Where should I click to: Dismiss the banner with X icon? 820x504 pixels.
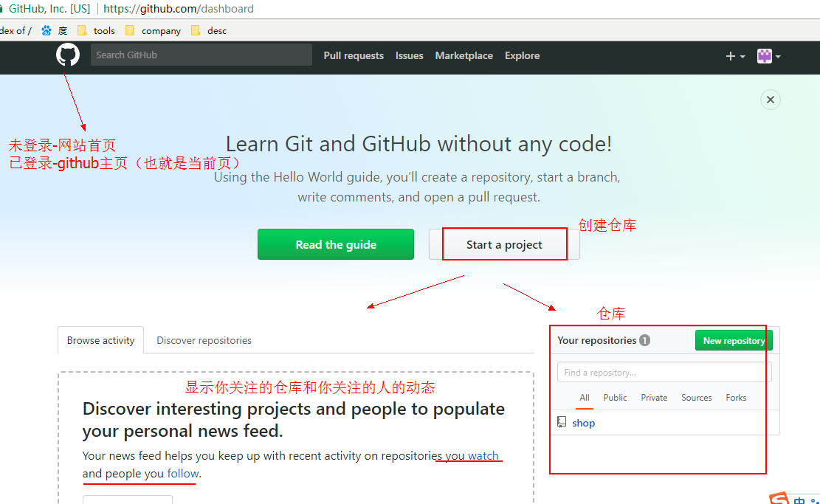pyautogui.click(x=770, y=100)
